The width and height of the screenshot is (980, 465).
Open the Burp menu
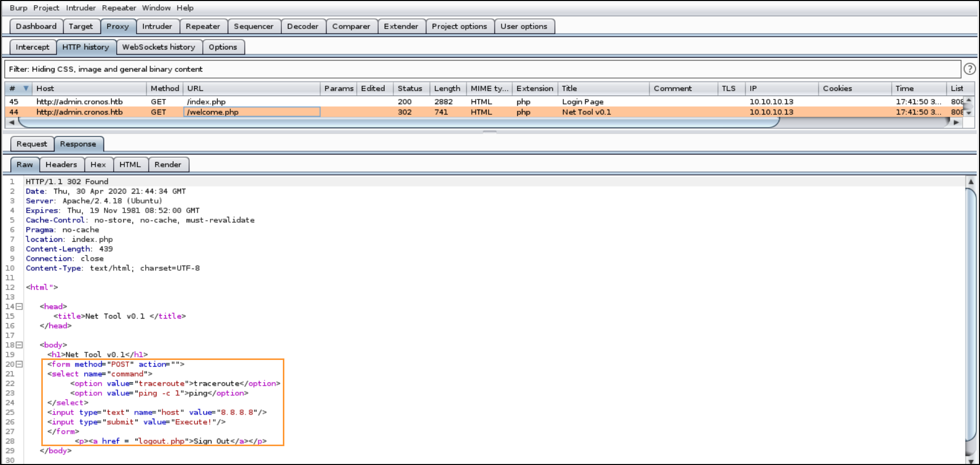[x=18, y=8]
